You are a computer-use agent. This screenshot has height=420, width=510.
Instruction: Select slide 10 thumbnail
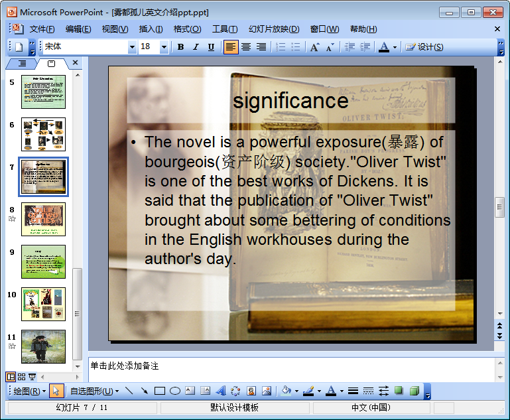point(43,304)
